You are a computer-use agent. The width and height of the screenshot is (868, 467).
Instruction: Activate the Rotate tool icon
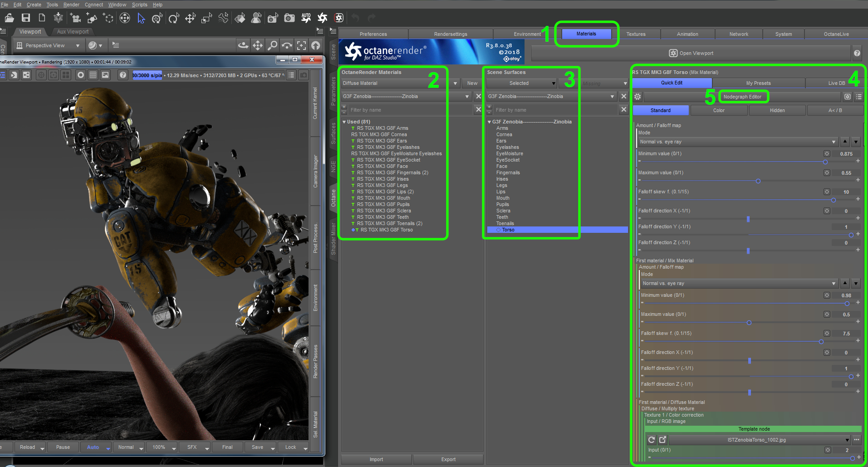(x=173, y=18)
